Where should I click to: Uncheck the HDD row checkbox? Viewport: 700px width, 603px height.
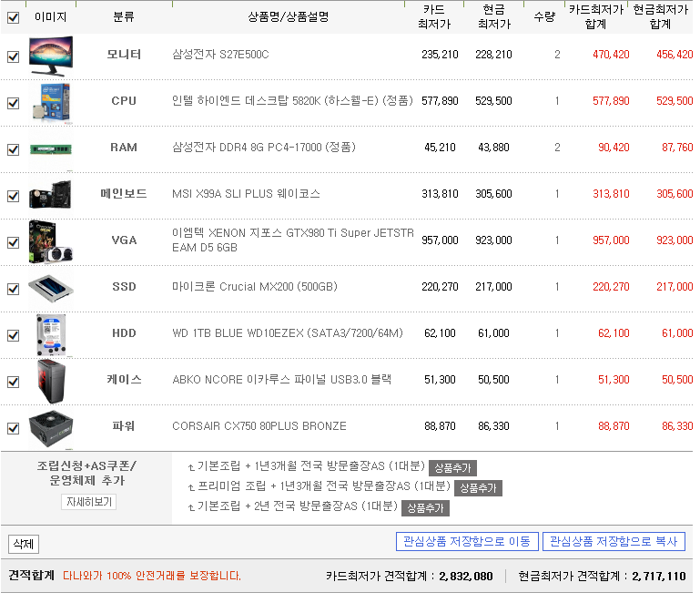coord(14,336)
